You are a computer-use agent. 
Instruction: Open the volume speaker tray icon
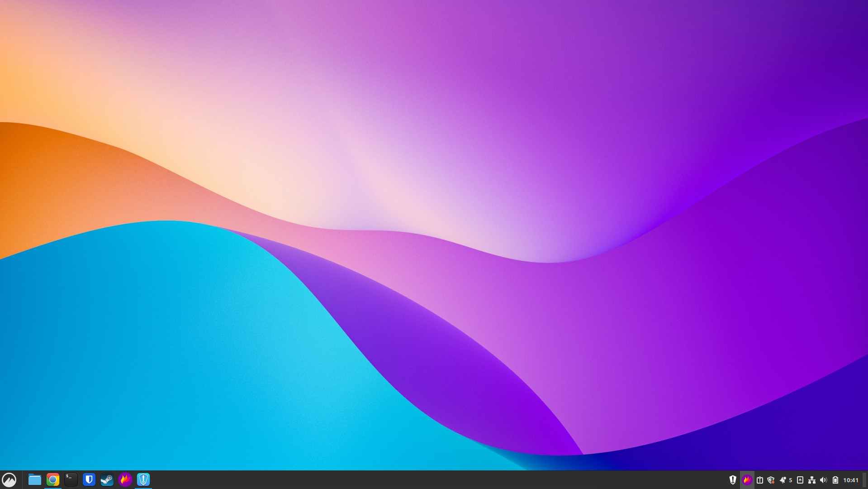[x=824, y=480]
